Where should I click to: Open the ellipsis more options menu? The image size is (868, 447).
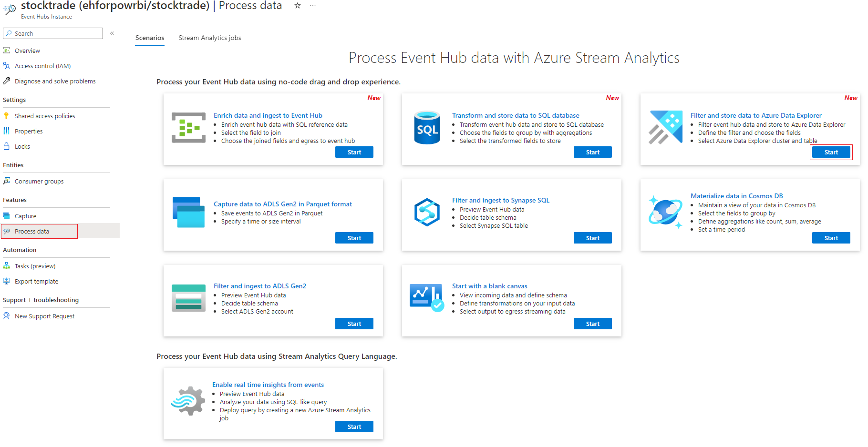pyautogui.click(x=313, y=6)
